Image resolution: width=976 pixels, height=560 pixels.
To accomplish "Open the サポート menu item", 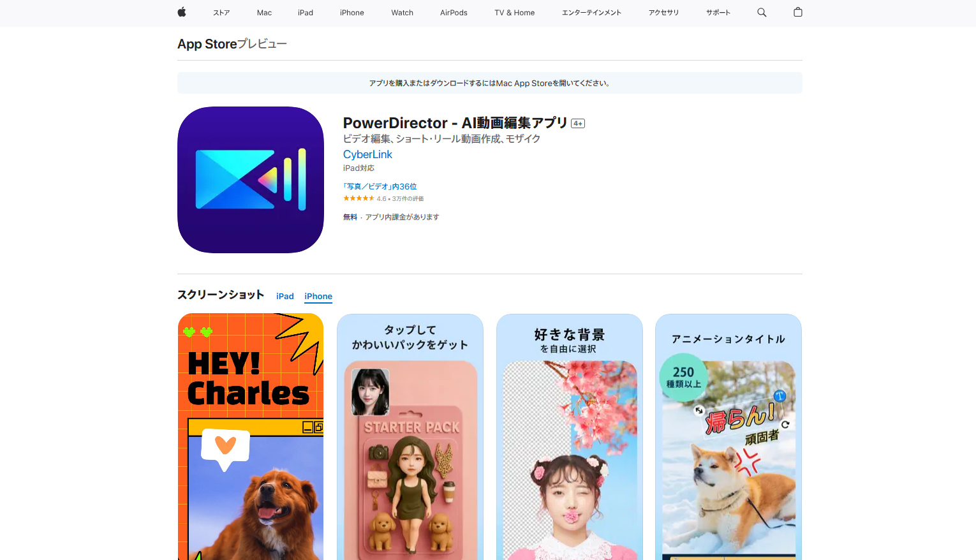I will click(718, 12).
